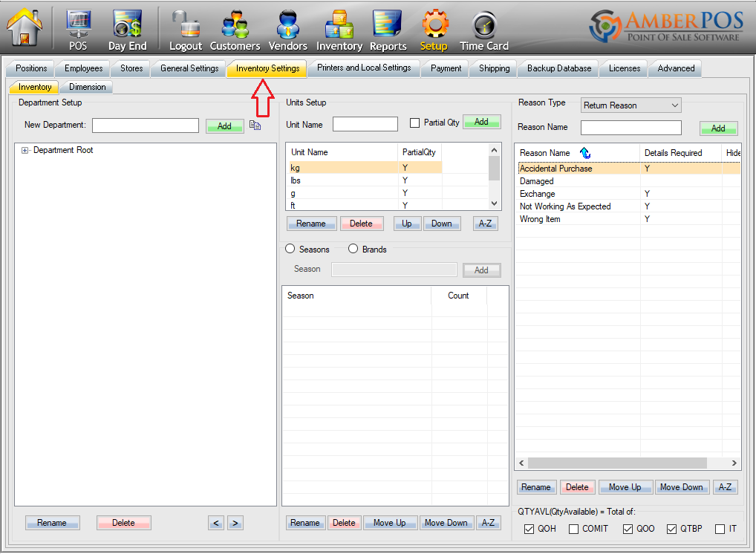Click the units list scroll down arrow

point(494,203)
